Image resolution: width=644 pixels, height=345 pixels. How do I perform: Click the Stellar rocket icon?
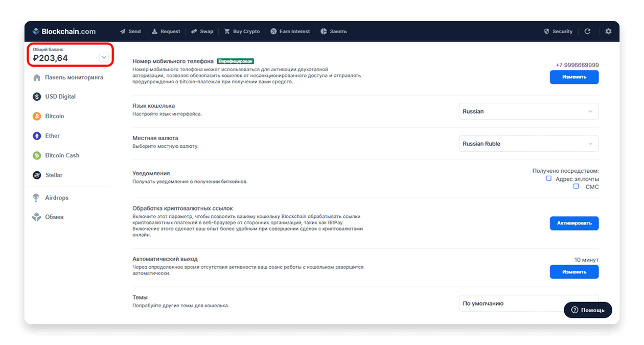click(37, 175)
